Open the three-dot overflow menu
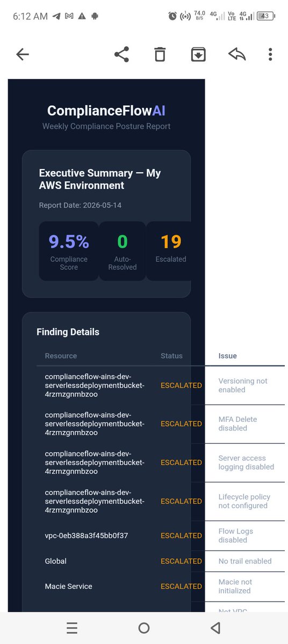The height and width of the screenshot is (644, 288). (x=270, y=54)
